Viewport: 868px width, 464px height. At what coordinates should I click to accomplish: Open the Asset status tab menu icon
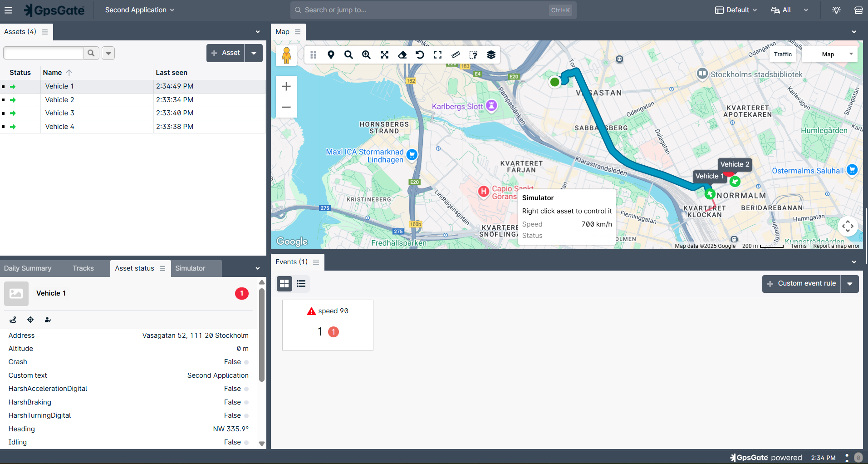pyautogui.click(x=162, y=268)
